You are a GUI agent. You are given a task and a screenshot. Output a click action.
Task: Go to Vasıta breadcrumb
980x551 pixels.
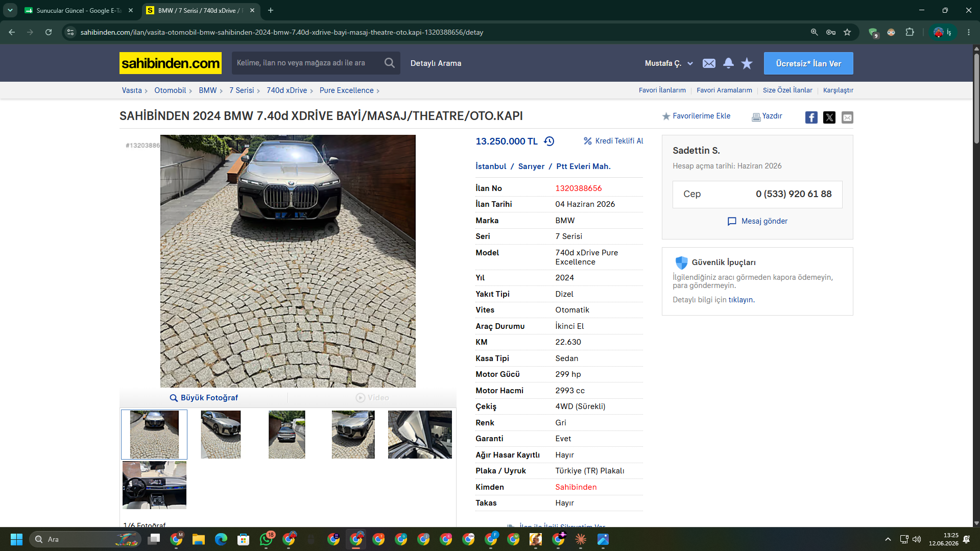132,90
